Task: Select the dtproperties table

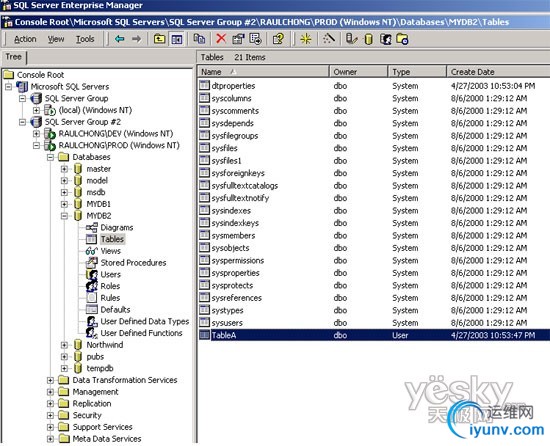Action: point(233,86)
